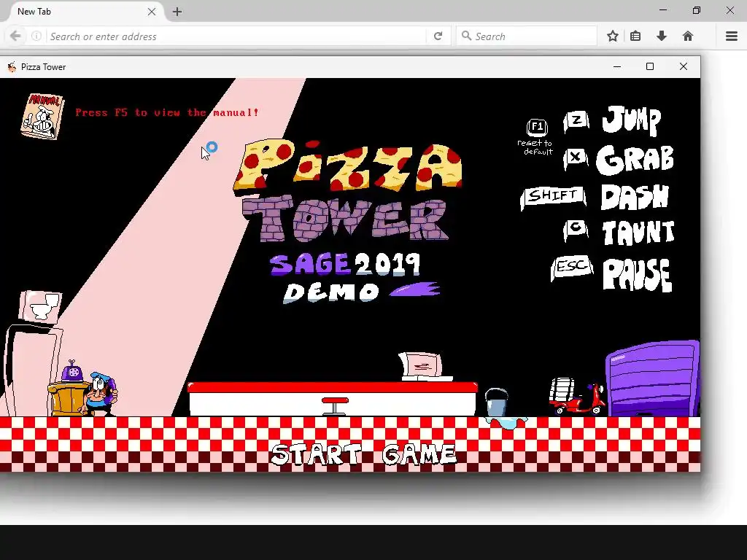
Task: Click the 'reset to default' caption
Action: tap(535, 147)
